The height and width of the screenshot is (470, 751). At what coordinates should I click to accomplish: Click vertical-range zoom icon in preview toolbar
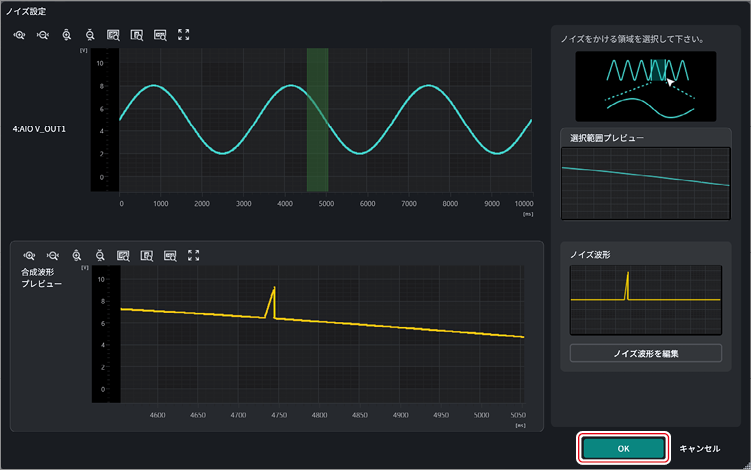pyautogui.click(x=147, y=256)
